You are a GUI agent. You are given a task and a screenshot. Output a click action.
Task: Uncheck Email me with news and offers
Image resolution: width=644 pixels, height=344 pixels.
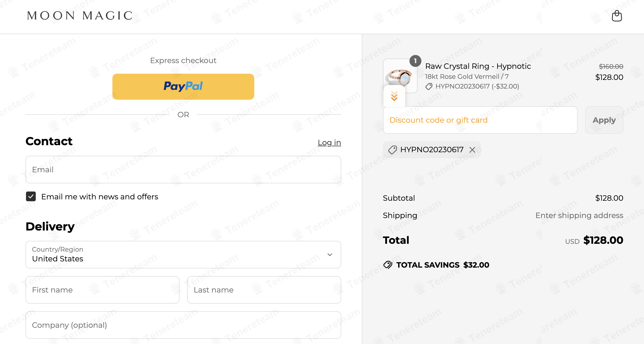31,196
